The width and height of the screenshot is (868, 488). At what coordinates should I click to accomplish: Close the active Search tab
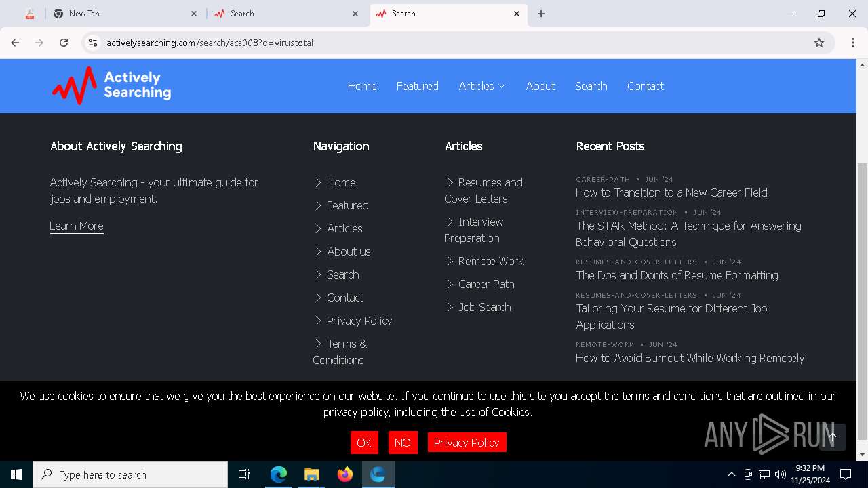pos(517,14)
